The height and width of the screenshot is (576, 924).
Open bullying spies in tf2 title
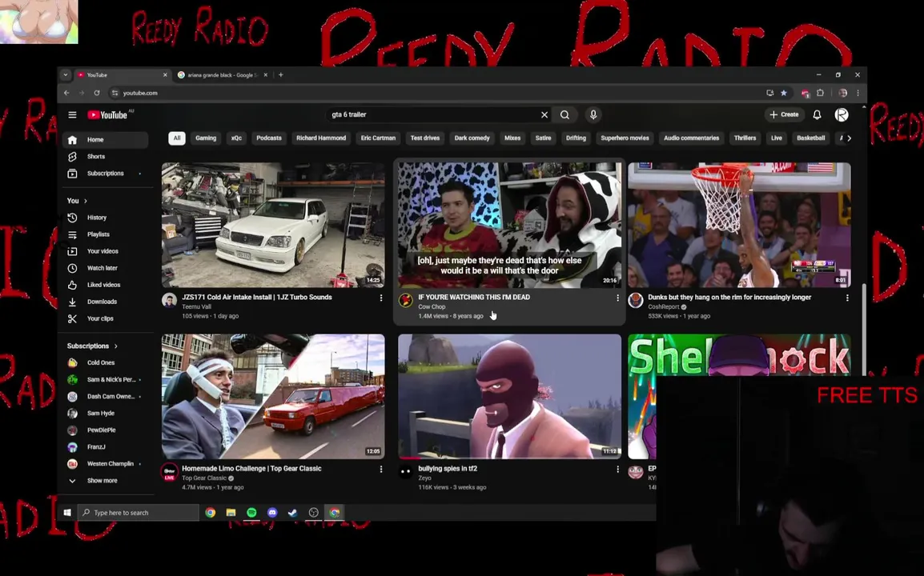pos(448,469)
